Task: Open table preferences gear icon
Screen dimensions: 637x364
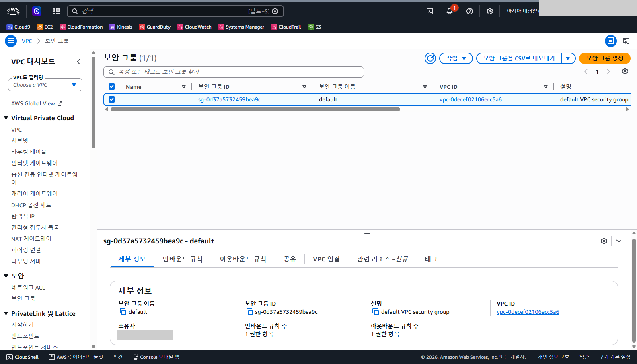Action: (625, 71)
